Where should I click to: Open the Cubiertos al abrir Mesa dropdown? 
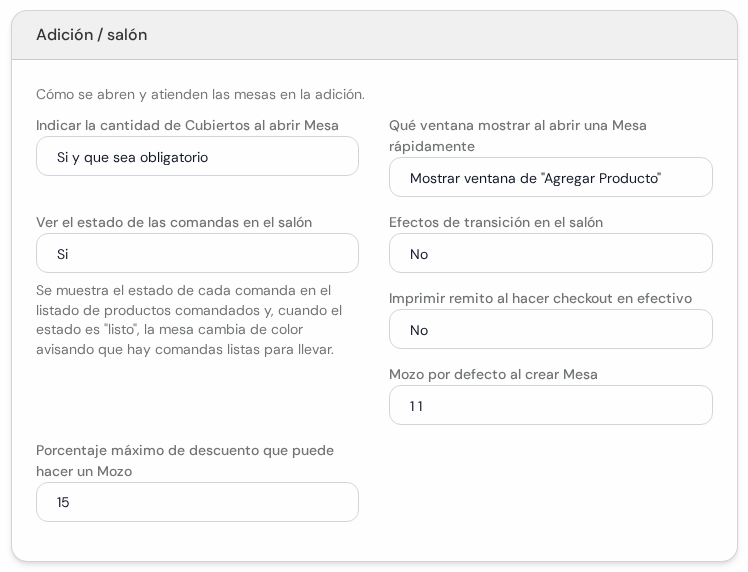[197, 156]
